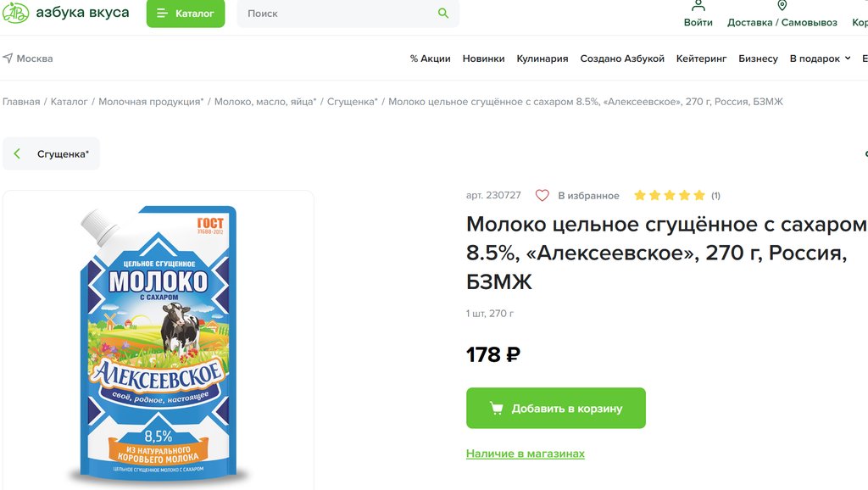The height and width of the screenshot is (490, 868).
Task: Open Молочная продукция breadcrumb link
Action: (150, 102)
